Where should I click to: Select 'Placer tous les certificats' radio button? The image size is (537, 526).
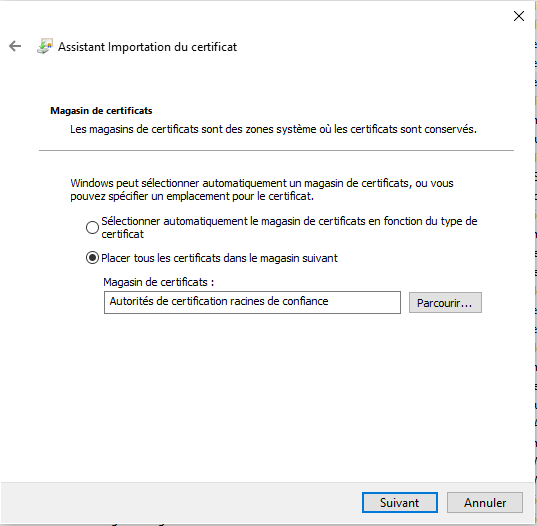92,258
